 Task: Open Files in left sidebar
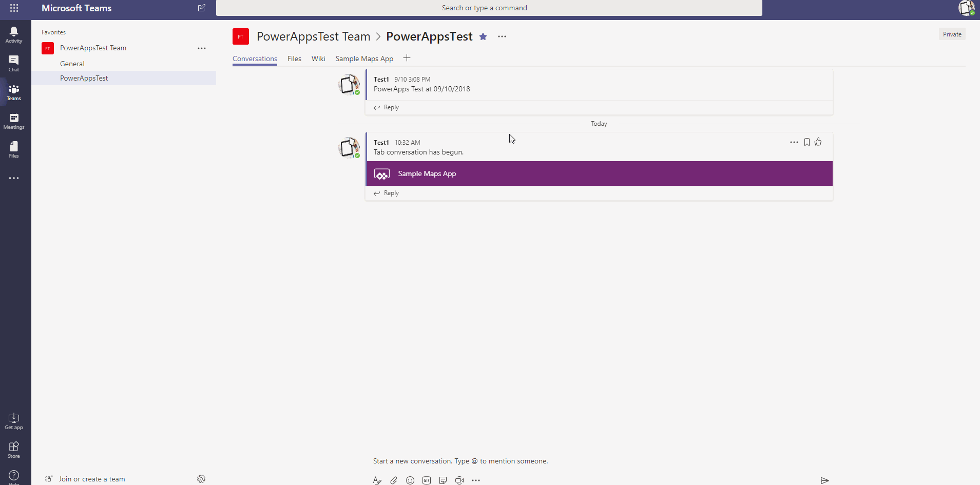click(x=14, y=150)
